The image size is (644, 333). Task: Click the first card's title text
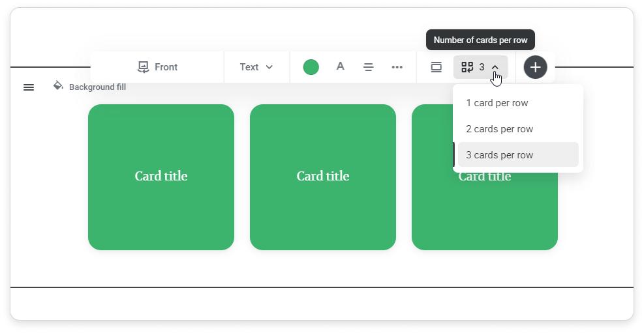click(x=161, y=176)
